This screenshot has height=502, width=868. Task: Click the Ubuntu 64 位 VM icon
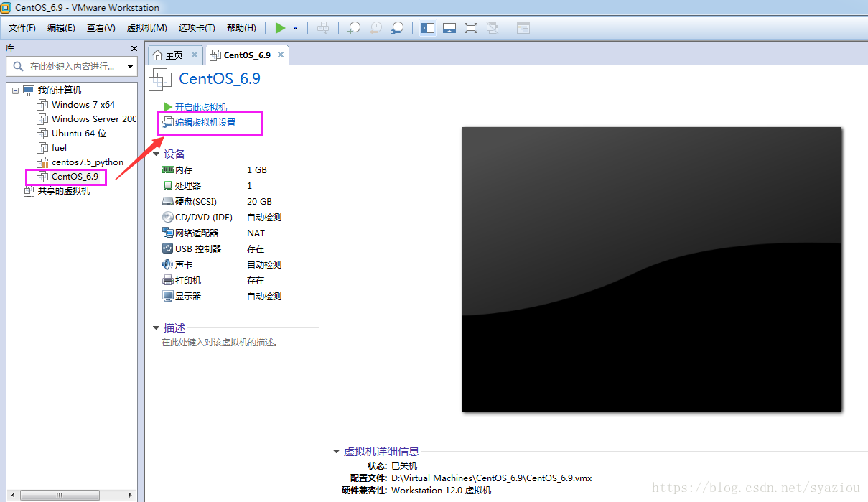(x=42, y=134)
